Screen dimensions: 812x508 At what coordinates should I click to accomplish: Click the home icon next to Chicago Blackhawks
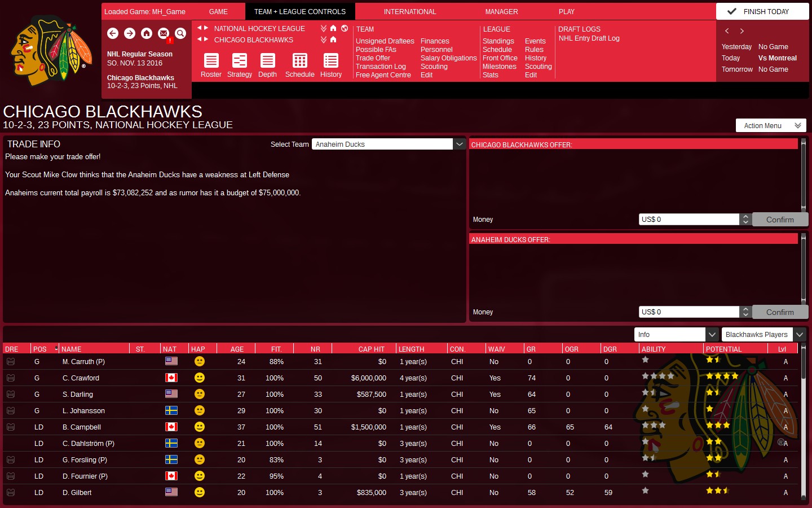click(x=332, y=40)
